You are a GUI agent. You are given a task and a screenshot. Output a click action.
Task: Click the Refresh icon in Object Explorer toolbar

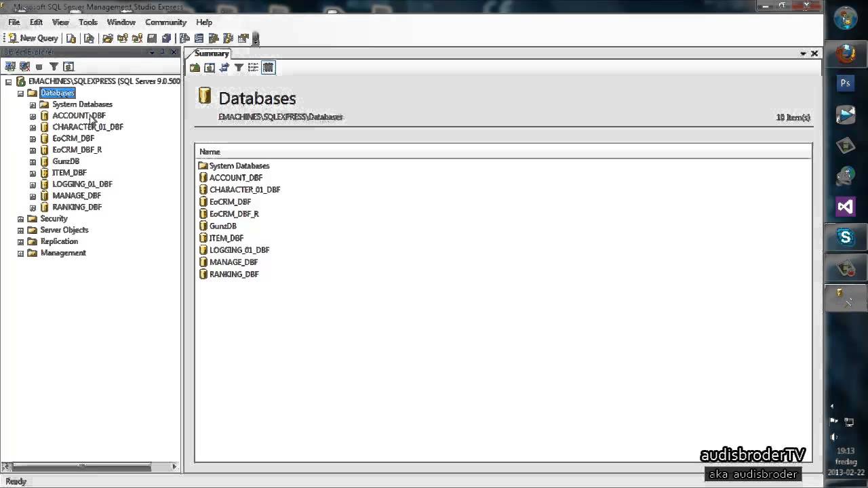pyautogui.click(x=68, y=66)
